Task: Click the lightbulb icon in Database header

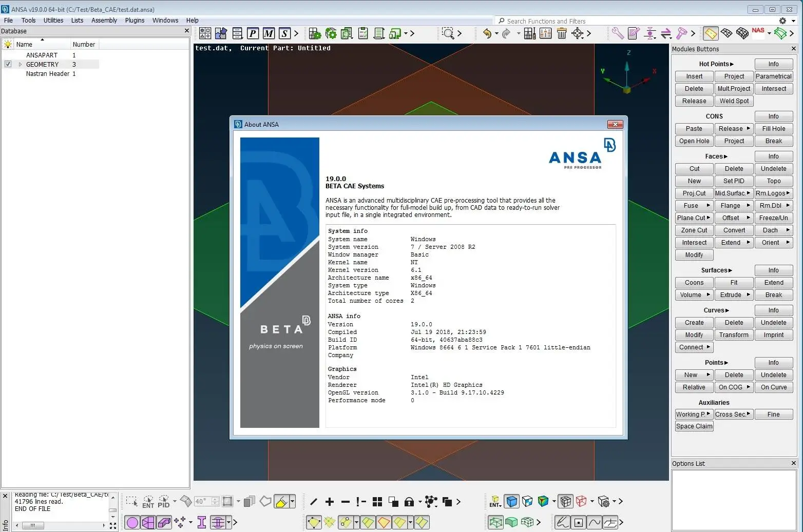Action: click(8, 44)
